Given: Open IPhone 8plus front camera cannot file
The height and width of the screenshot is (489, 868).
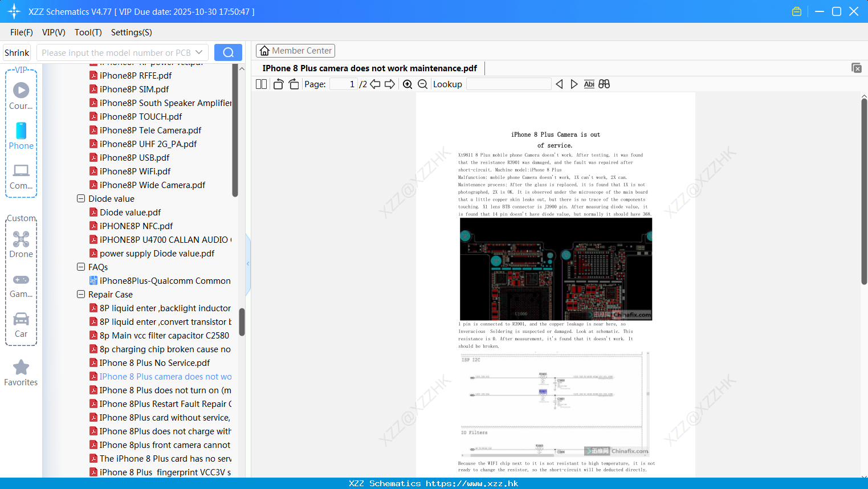Looking at the screenshot, I should [x=165, y=445].
